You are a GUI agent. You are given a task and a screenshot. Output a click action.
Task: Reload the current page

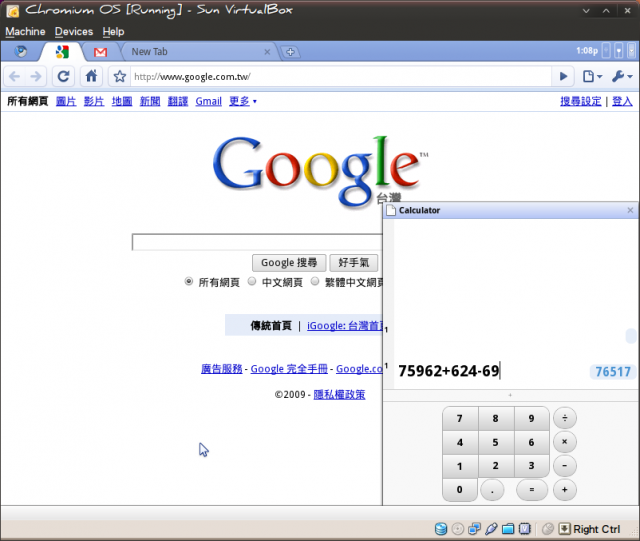tap(63, 76)
